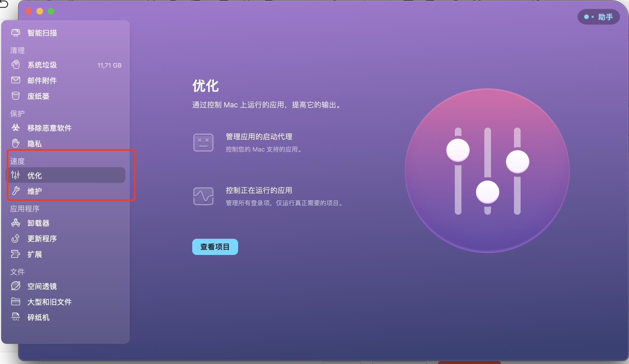
Task: Select the 智能扫描 sidebar icon
Action: [16, 33]
